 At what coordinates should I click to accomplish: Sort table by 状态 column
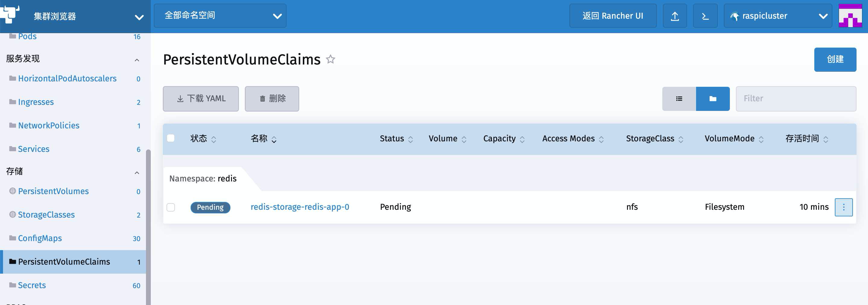pyautogui.click(x=203, y=139)
